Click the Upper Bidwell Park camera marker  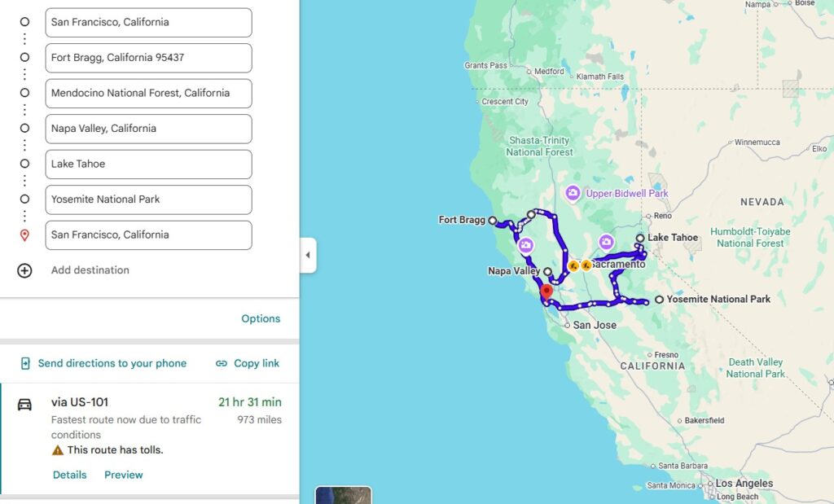click(x=573, y=194)
